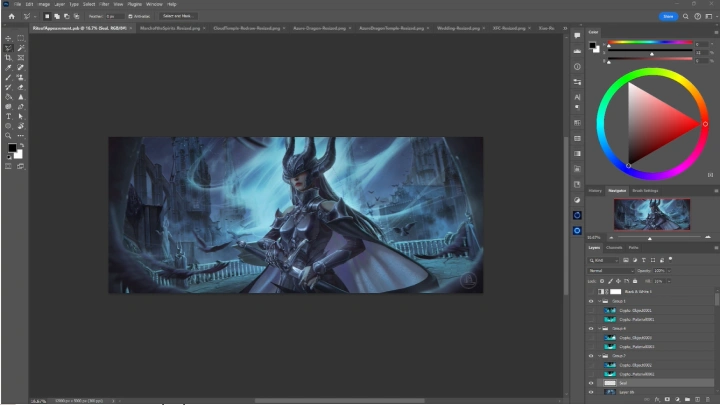The image size is (720, 405).
Task: Switch to MarchoftheSpirits-Resized.png document tab
Action: [x=170, y=28]
